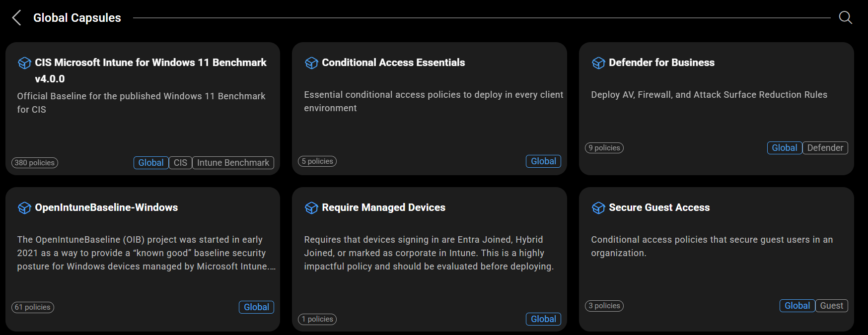Click the OpenIntuneBaseline-Windows capsule icon
The image size is (868, 335).
[x=24, y=208]
